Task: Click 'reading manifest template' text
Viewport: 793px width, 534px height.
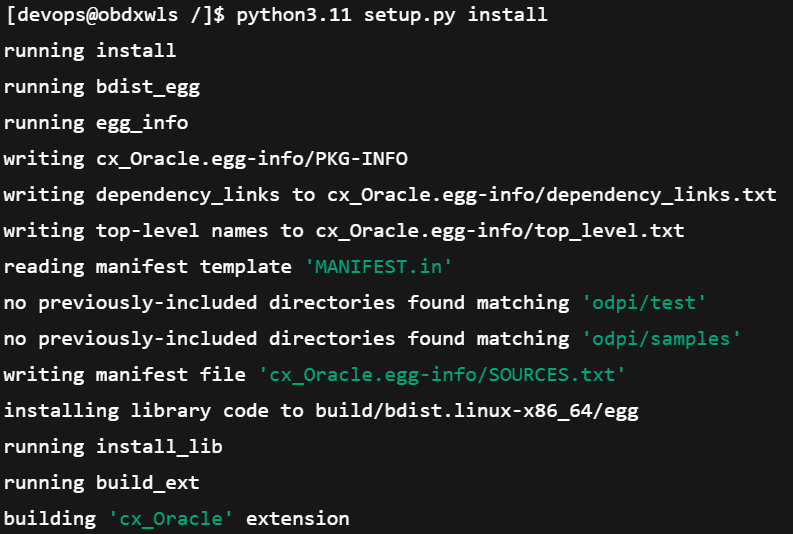Action: click(x=148, y=266)
